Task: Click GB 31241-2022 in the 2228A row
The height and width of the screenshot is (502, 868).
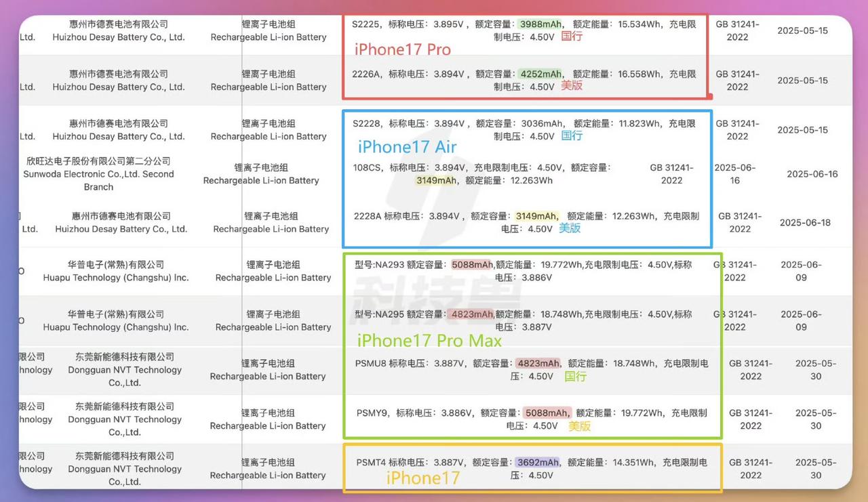Action: tap(740, 222)
